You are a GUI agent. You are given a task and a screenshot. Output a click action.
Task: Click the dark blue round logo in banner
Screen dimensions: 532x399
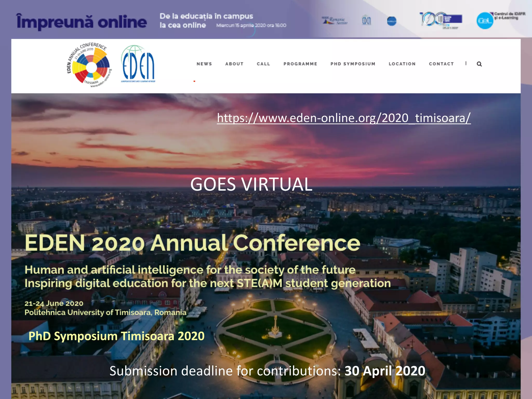pyautogui.click(x=391, y=21)
